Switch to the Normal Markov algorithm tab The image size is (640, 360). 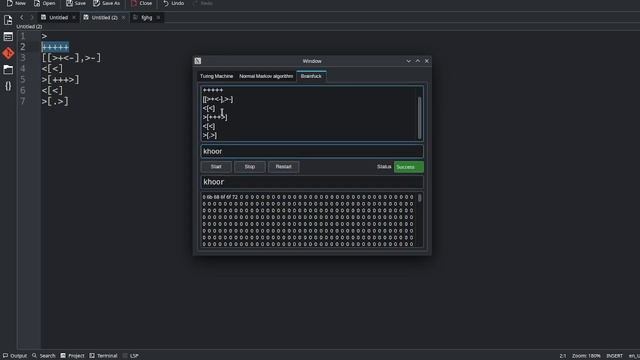(x=266, y=76)
